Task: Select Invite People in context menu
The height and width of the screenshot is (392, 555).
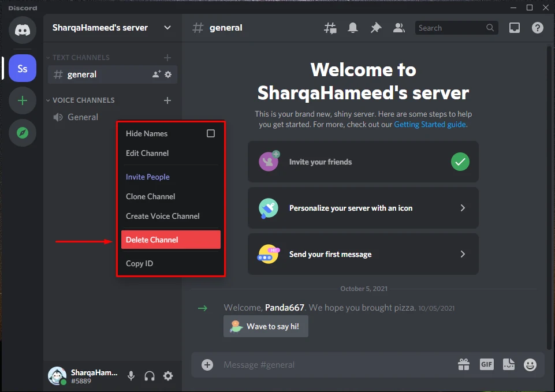Action: (x=170, y=177)
